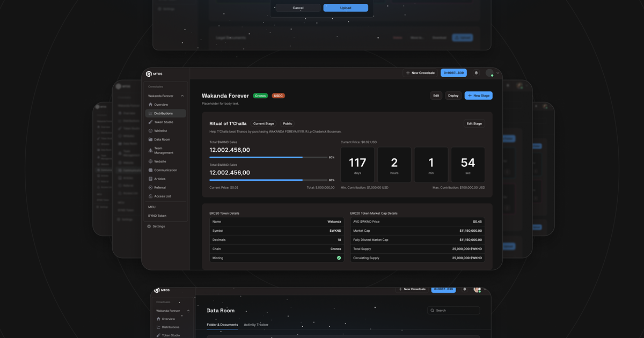The height and width of the screenshot is (338, 644).
Task: Open the Whitelist section
Action: tap(161, 130)
